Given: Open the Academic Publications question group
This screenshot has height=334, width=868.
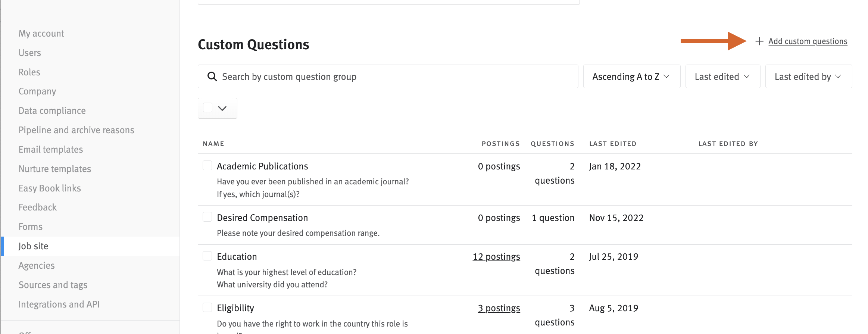Looking at the screenshot, I should point(262,166).
